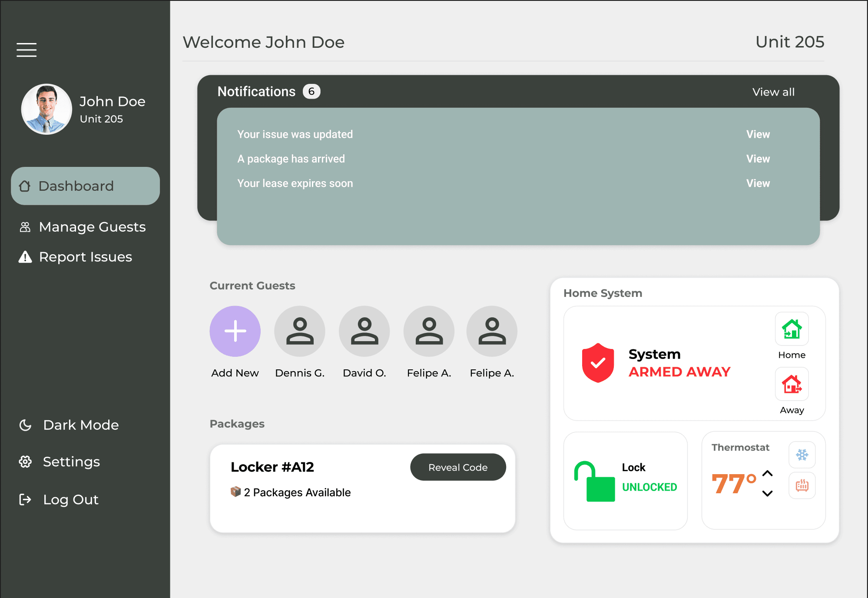Screen dimensions: 868x598
Task: Click the Add New guest plus icon
Action: tap(235, 331)
